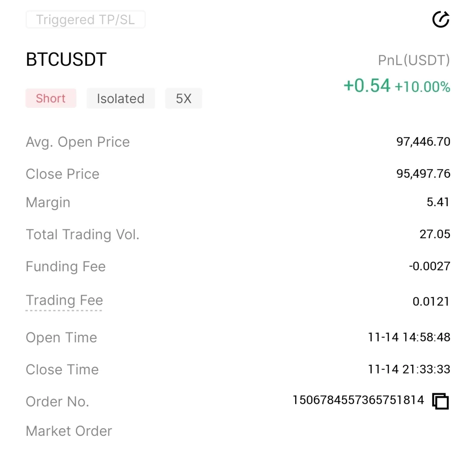
Task: Click the Order No. value link
Action: point(358,400)
